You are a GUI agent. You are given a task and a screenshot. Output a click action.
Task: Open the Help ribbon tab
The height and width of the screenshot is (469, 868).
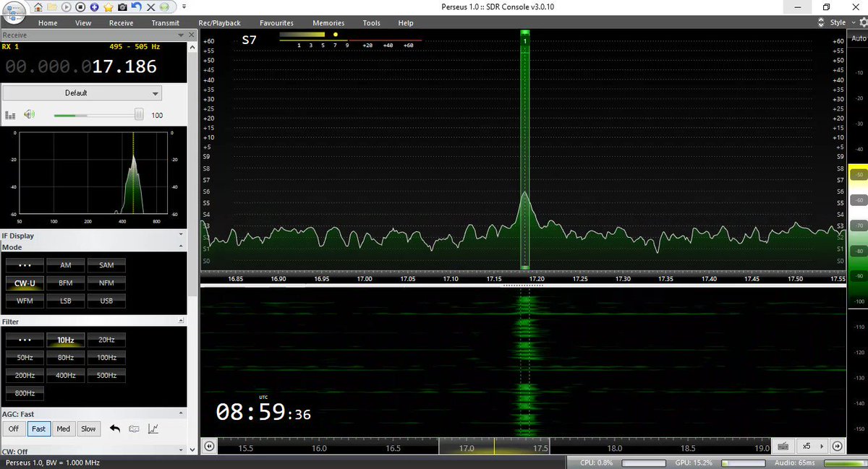406,23
